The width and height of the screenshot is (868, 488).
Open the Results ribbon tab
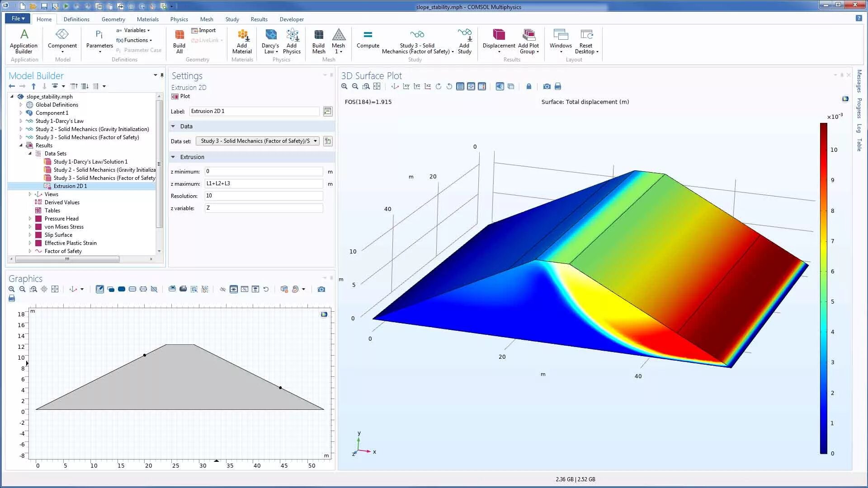[x=259, y=19]
